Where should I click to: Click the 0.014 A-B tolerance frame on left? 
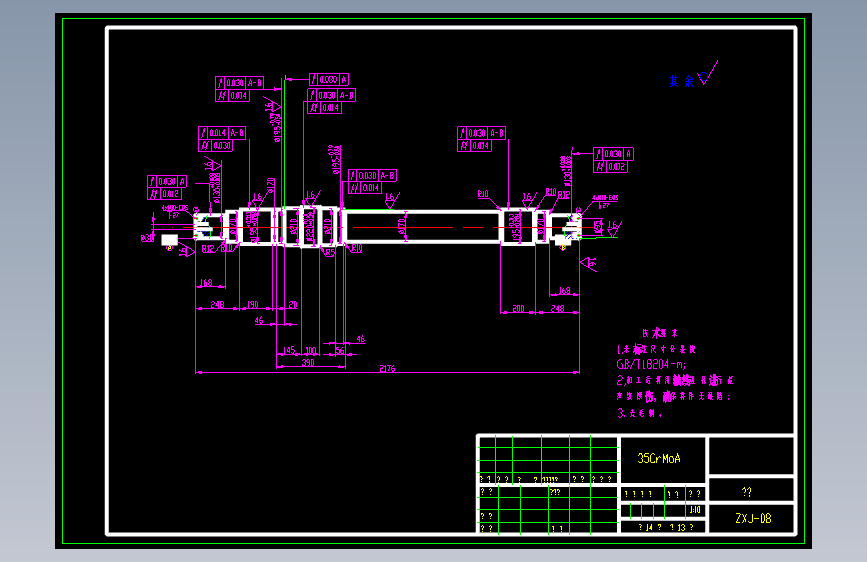[222, 133]
